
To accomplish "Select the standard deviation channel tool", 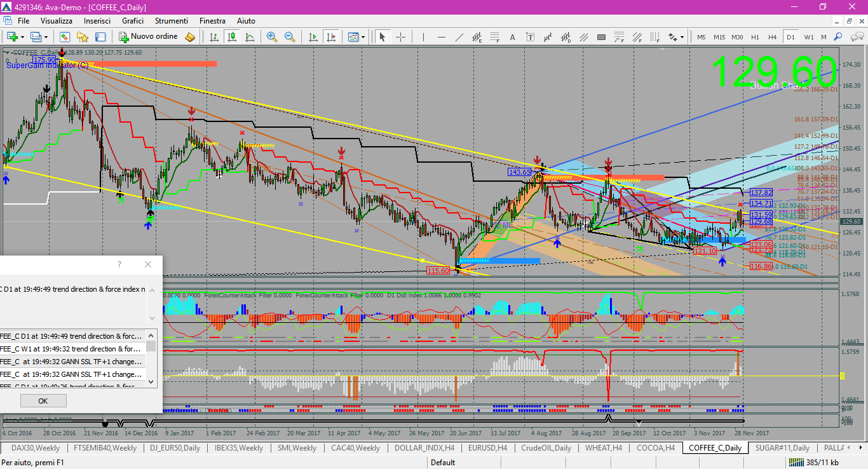I will (566, 37).
